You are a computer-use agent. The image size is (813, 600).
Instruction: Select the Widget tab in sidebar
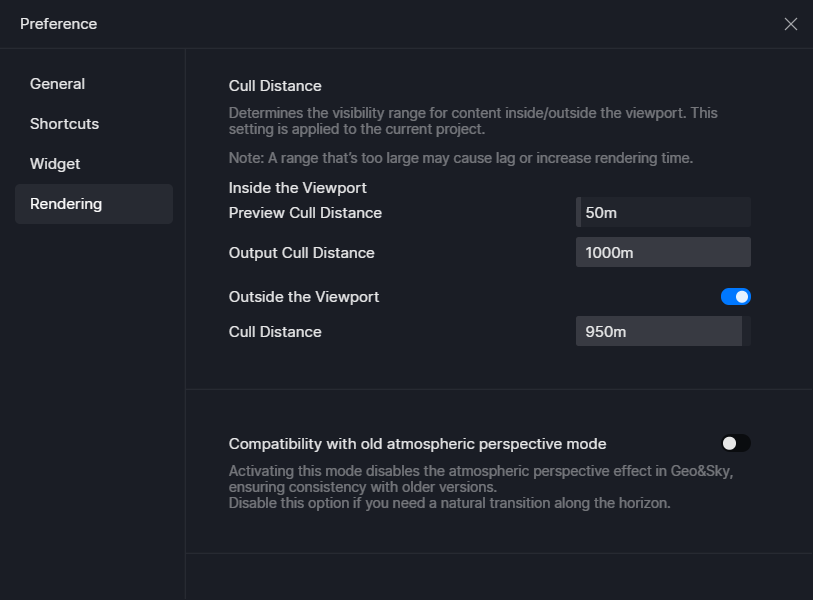coord(55,164)
